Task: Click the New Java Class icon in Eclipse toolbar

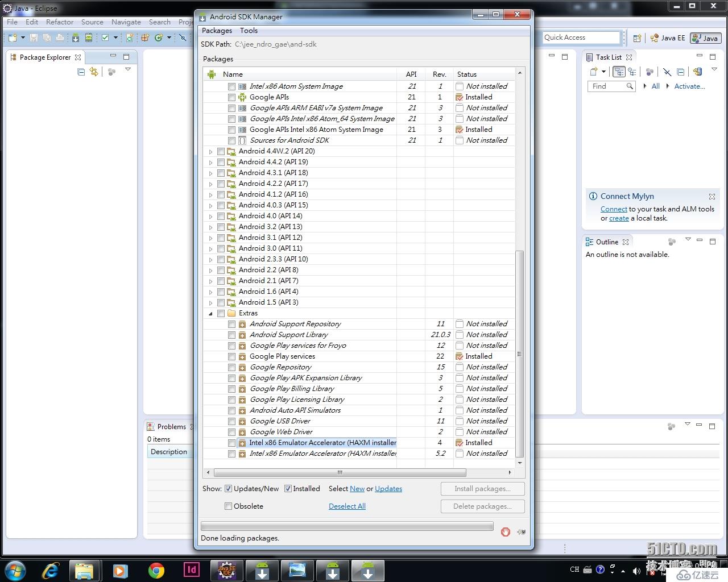Action: (159, 38)
